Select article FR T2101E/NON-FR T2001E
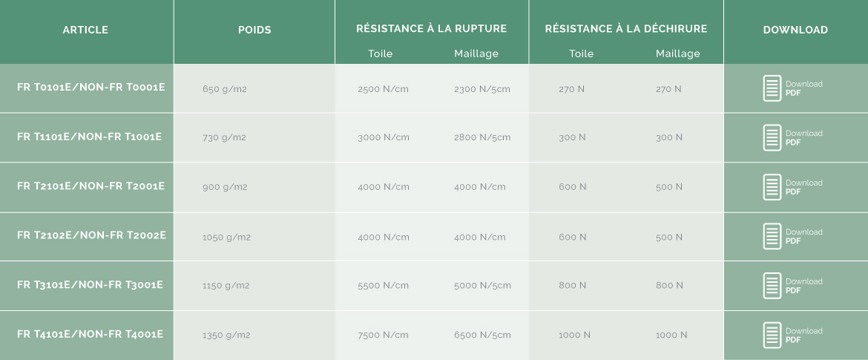This screenshot has height=360, width=868. [x=91, y=186]
